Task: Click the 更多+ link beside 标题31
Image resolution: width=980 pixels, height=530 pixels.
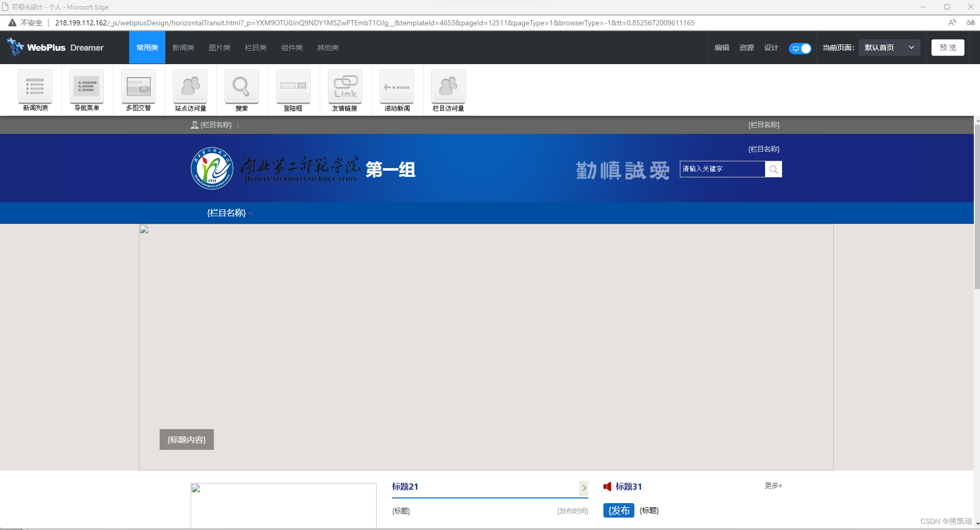Action: point(773,486)
